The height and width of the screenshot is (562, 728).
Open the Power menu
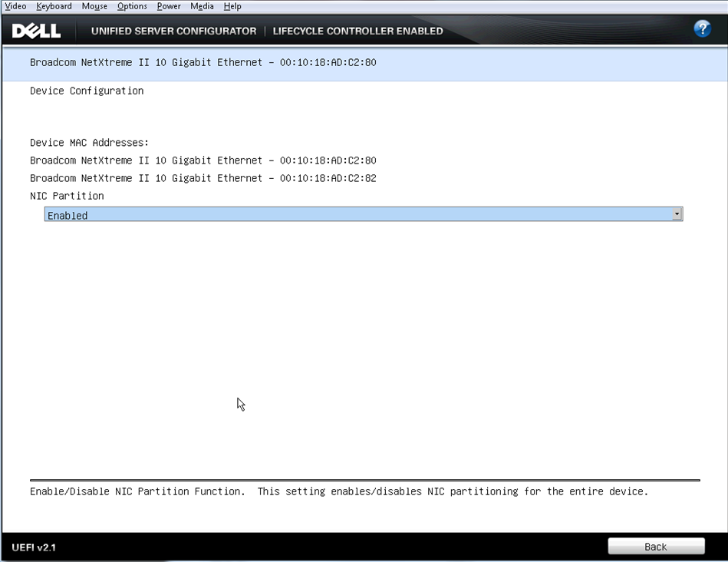coord(169,6)
